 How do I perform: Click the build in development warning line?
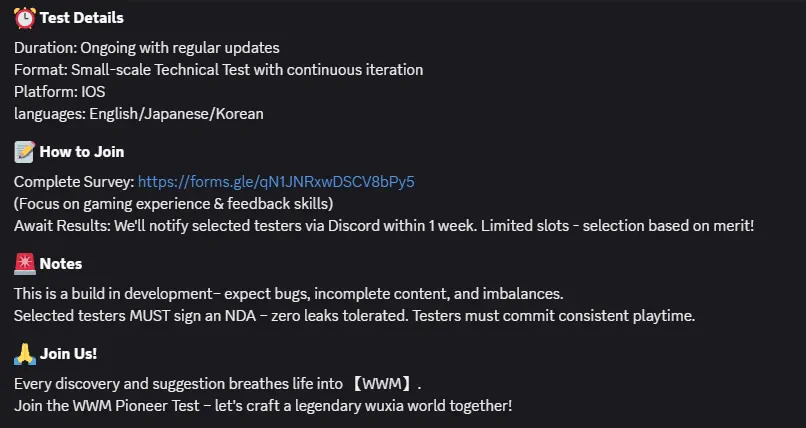pyautogui.click(x=289, y=294)
